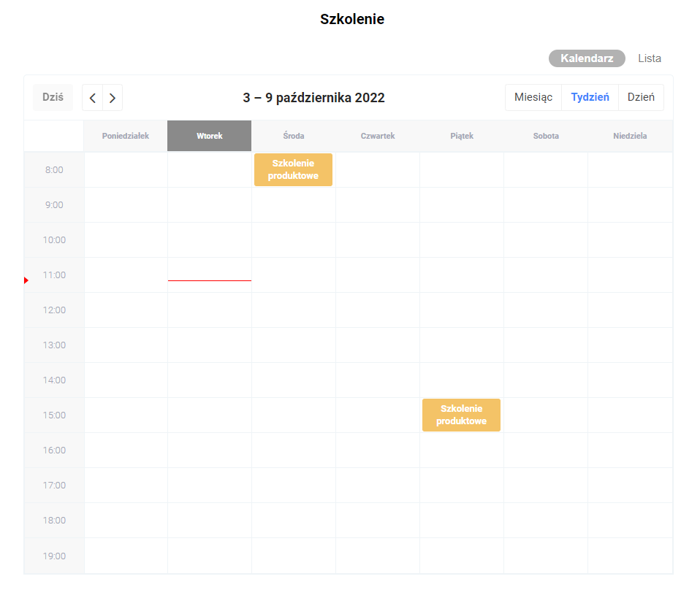Viewport: 700px width, 598px height.
Task: Switch to Miesiąc month view
Action: pyautogui.click(x=533, y=97)
